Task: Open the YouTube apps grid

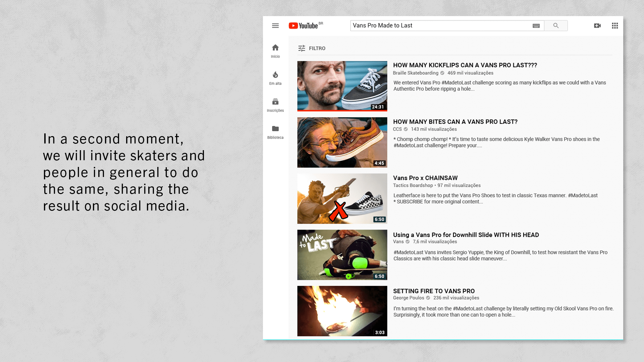Action: (x=615, y=26)
